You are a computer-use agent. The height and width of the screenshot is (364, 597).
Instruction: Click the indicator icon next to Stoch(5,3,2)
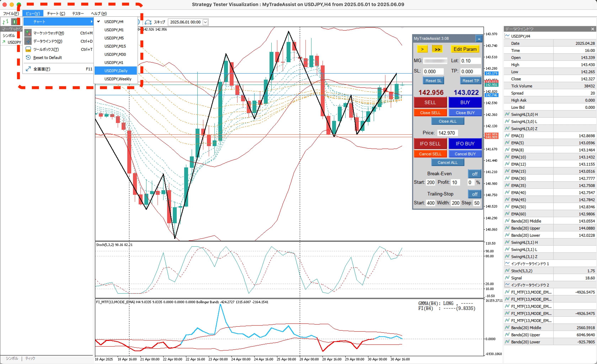(x=507, y=271)
